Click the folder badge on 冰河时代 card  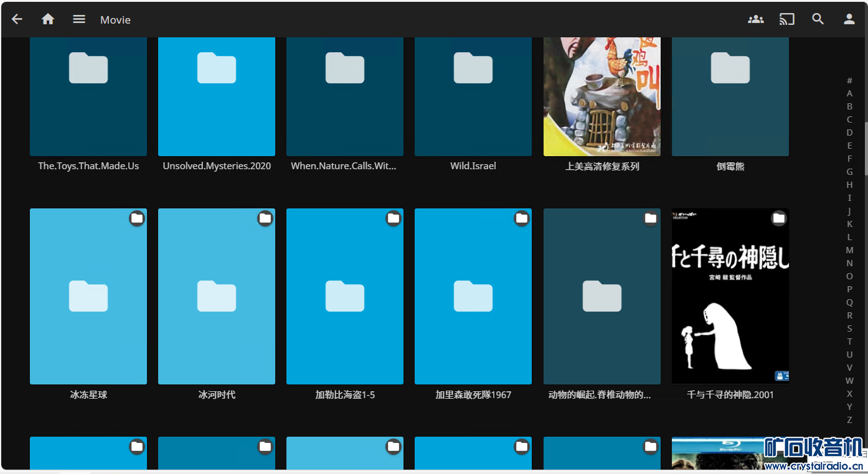click(265, 218)
